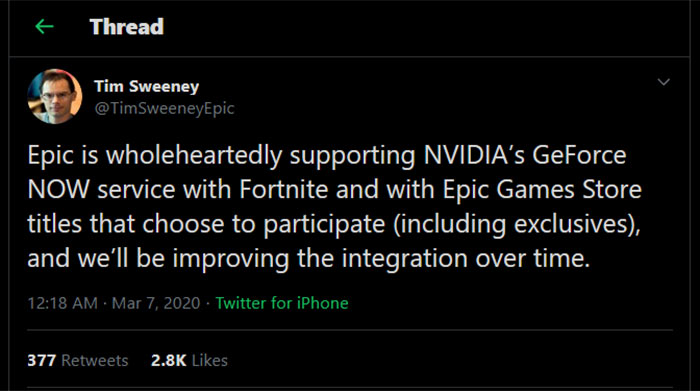
Task: Click the 12:18 AM timestamp
Action: [x=62, y=303]
